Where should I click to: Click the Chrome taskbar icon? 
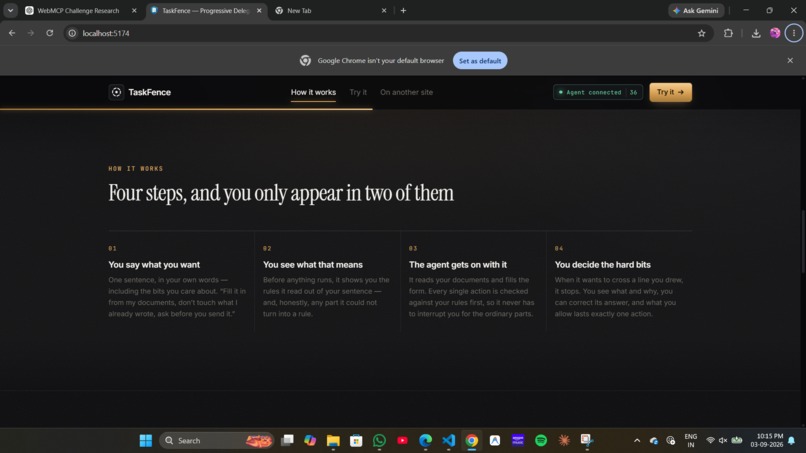pos(472,440)
